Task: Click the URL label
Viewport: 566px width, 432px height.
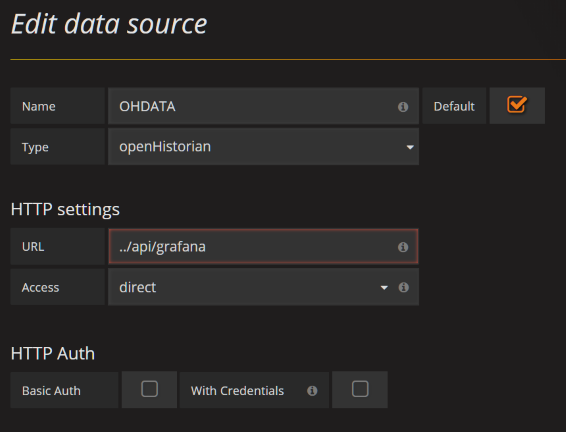Action: pyautogui.click(x=33, y=247)
